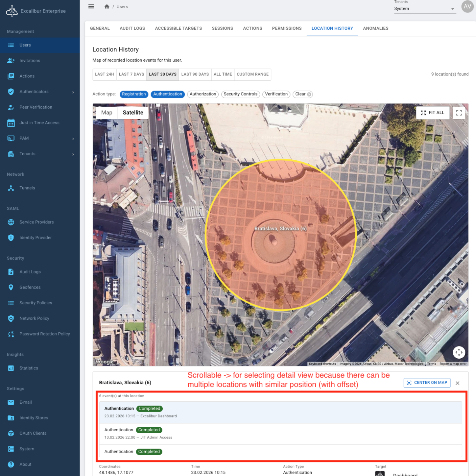Screen dimensions: 476x476
Task: Open Password Rotation Policy page
Action: [x=44, y=334]
